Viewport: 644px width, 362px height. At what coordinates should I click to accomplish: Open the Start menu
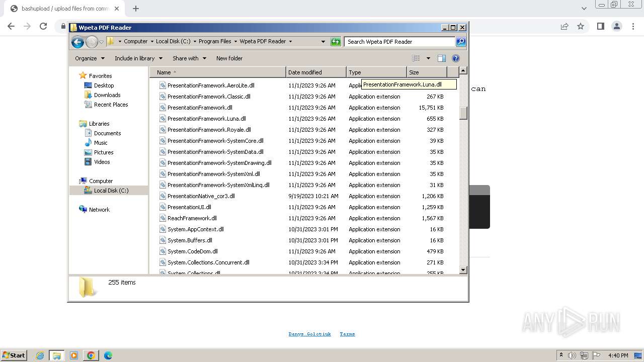(14, 355)
